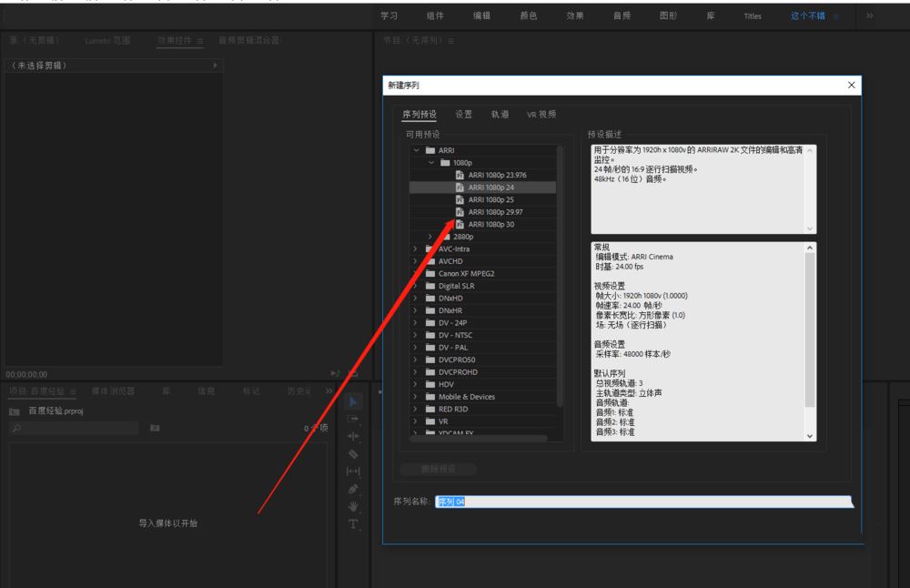Open the 设置 tab in the New Sequence dialog
910x588 pixels.
[463, 114]
